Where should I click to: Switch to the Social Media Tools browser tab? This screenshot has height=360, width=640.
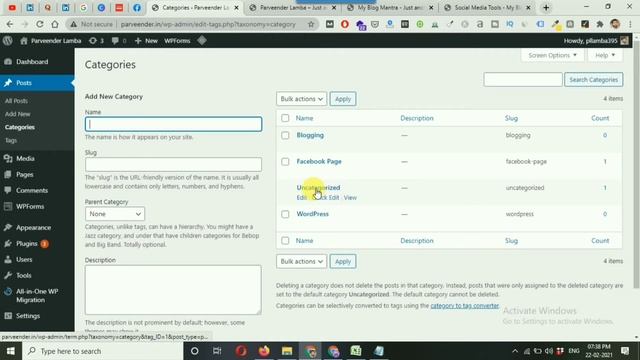point(487,7)
